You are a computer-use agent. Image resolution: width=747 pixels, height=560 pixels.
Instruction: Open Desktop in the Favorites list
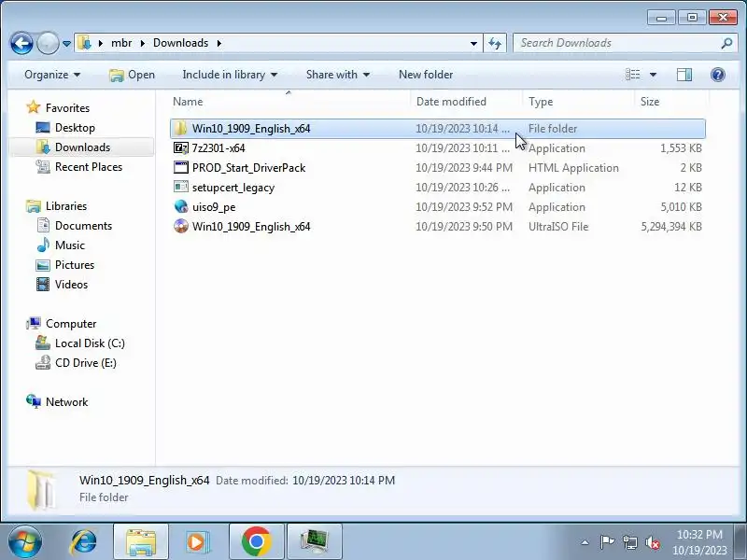[75, 128]
